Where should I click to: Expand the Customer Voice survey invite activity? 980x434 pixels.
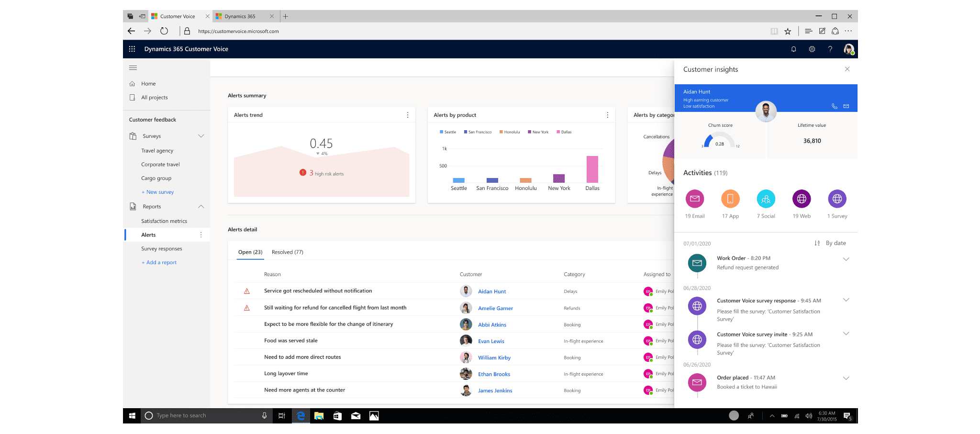click(846, 334)
